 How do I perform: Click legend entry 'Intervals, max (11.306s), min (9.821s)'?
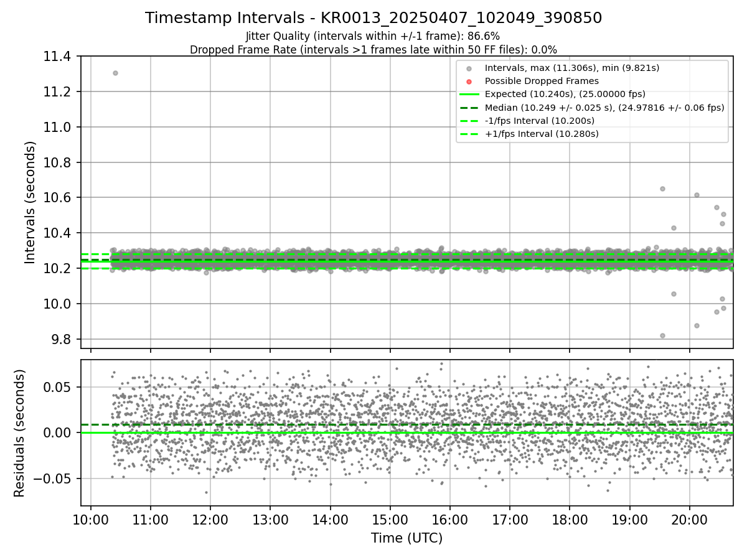point(572,68)
